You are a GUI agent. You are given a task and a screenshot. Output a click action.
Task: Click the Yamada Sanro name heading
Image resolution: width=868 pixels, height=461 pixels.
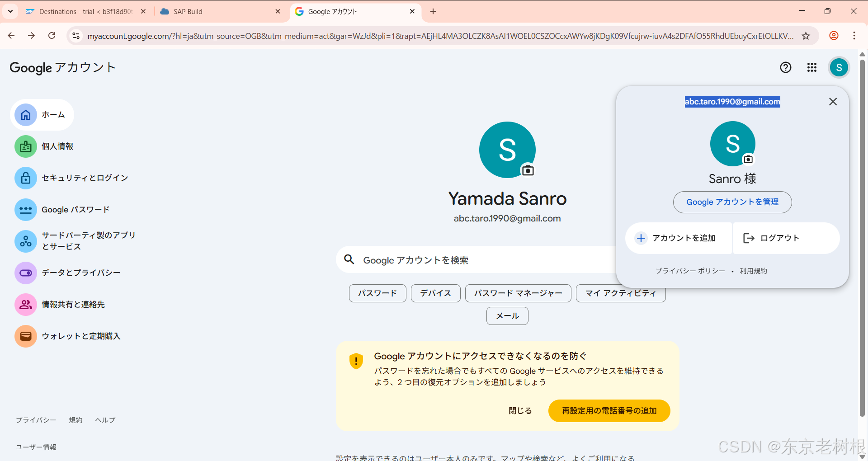(x=507, y=199)
